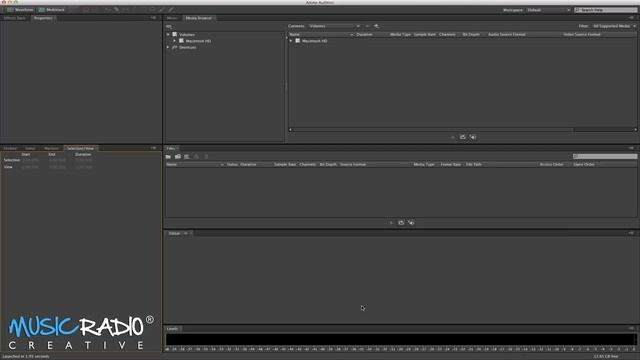
Task: Open the Selection/View panel options menu icon
Action: (x=153, y=148)
